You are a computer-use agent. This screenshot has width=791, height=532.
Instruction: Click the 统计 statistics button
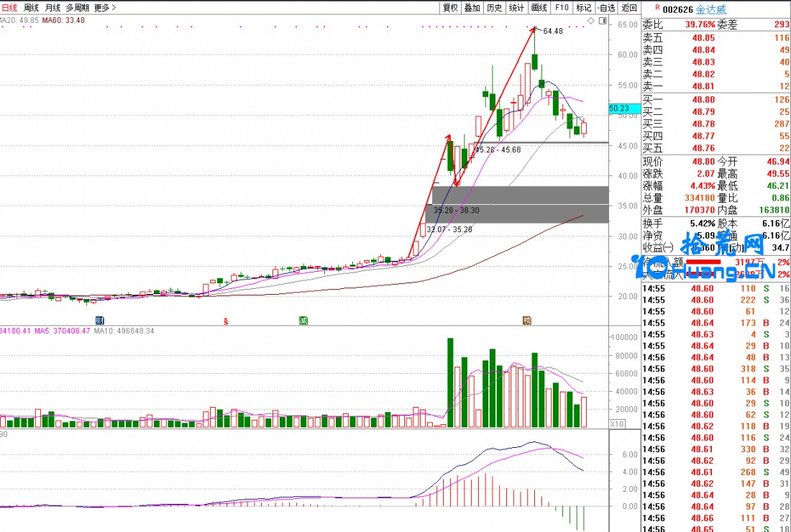[x=516, y=8]
